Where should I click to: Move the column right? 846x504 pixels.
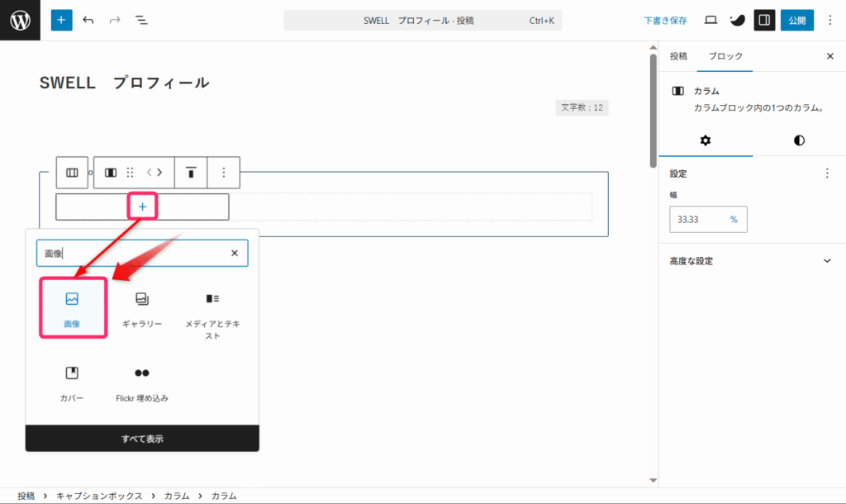159,173
